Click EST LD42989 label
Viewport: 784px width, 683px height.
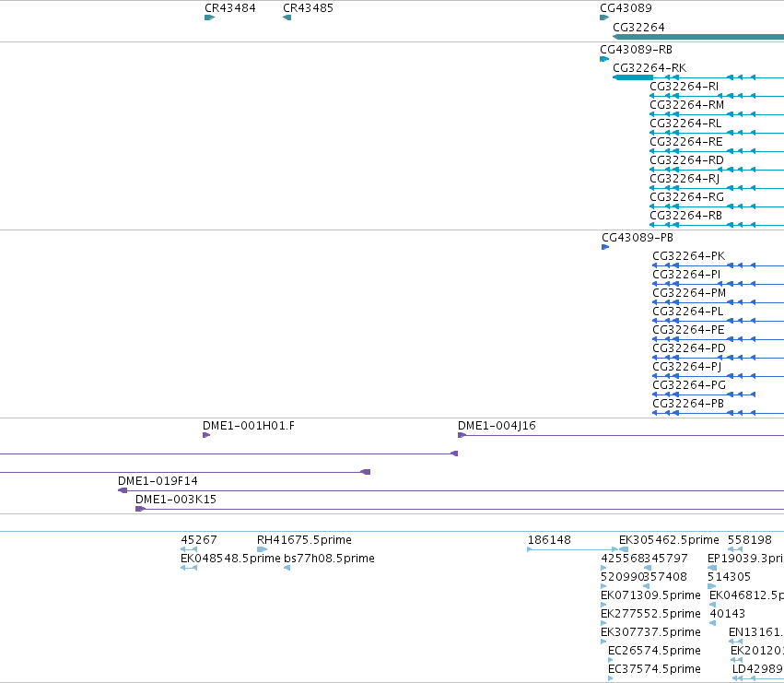pyautogui.click(x=758, y=670)
